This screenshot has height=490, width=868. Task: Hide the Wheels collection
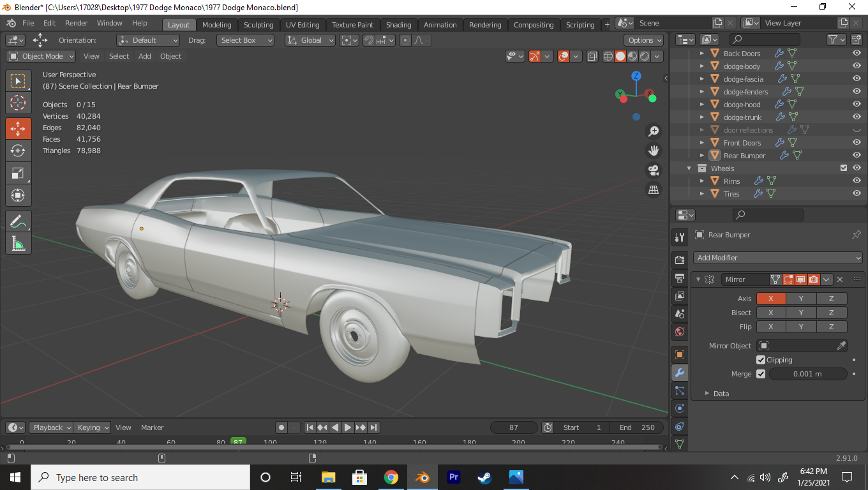pos(857,168)
